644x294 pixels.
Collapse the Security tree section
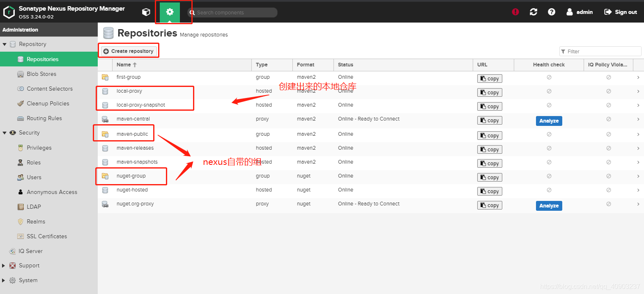click(5, 133)
